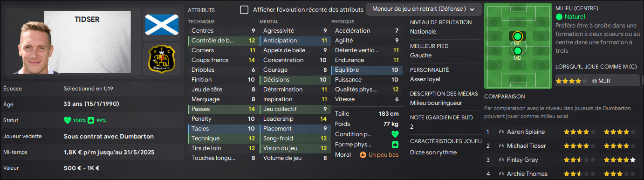Enable Afficher l'évolution récente des attributs checkbox
Image resolution: width=644 pixels, height=180 pixels.
click(244, 10)
